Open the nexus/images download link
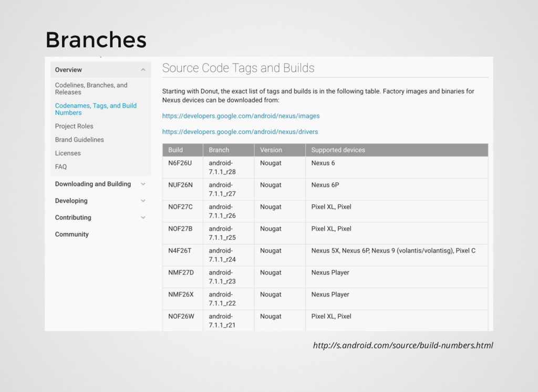The height and width of the screenshot is (392, 538). point(241,116)
